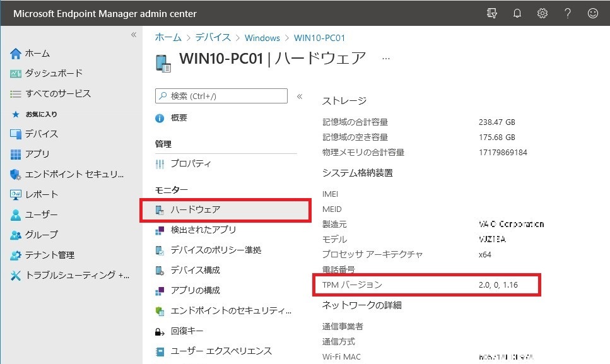This screenshot has width=610, height=364.
Task: Click the Microsoft Endpoint Manager admin center title
Action: point(105,14)
